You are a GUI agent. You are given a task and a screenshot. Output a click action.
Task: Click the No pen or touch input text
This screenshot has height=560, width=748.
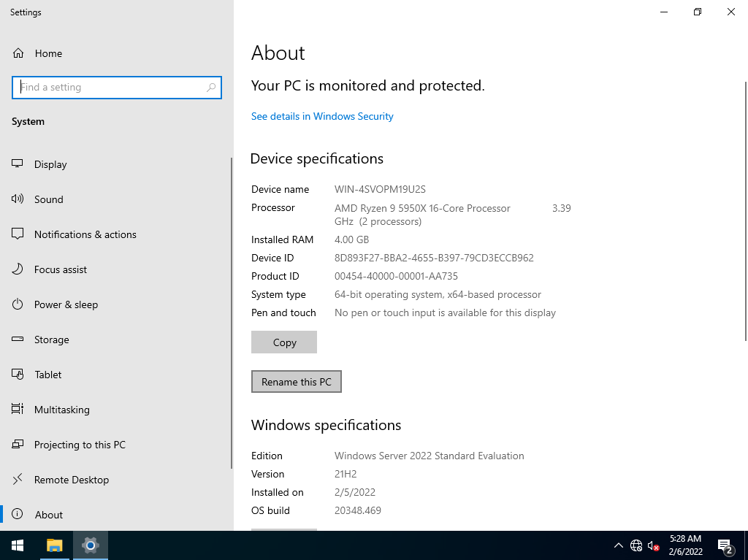click(x=445, y=313)
